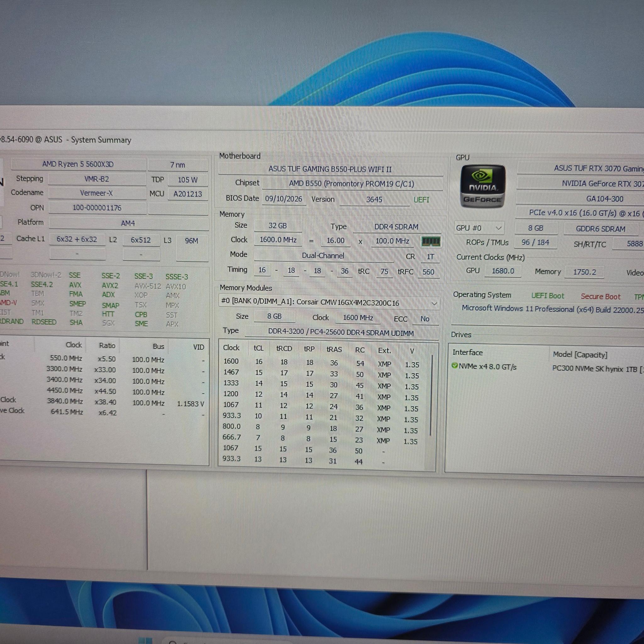Click the System Summary window title bar
Image resolution: width=644 pixels, height=644 pixels.
point(320,140)
